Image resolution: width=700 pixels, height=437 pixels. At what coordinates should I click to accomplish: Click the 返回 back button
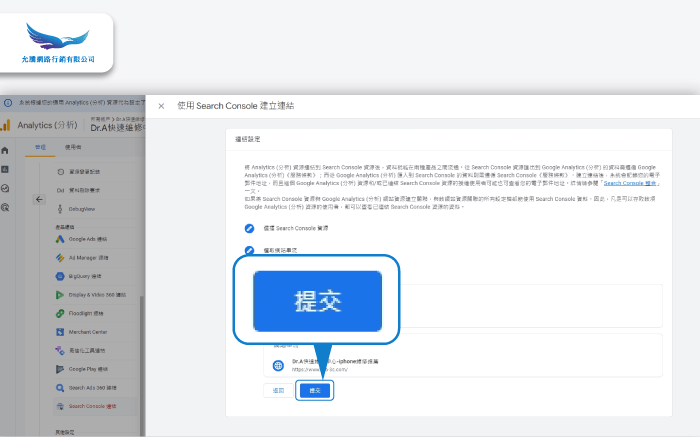pyautogui.click(x=280, y=390)
